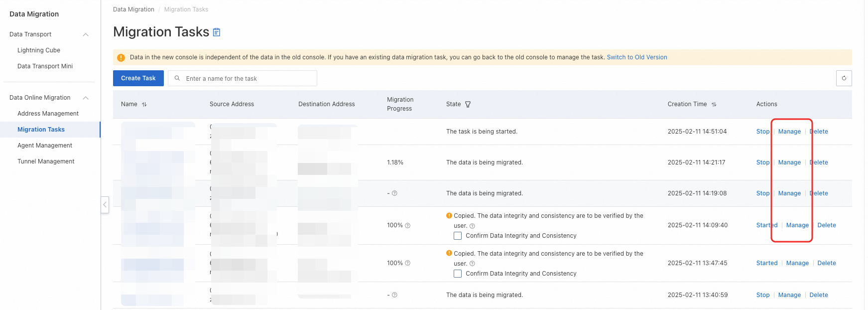The width and height of the screenshot is (868, 310).
Task: Check Confirm Data Integrity for 13:47:45 task
Action: pyautogui.click(x=458, y=274)
